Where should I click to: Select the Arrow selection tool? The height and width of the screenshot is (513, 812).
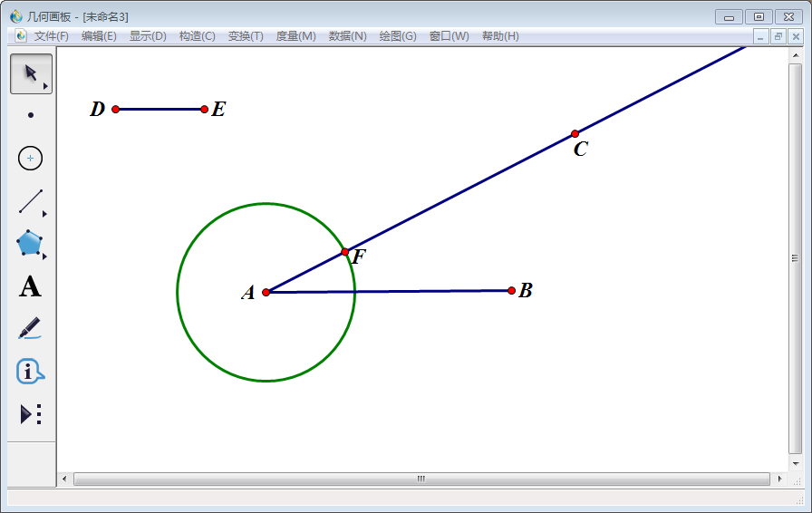[x=31, y=74]
